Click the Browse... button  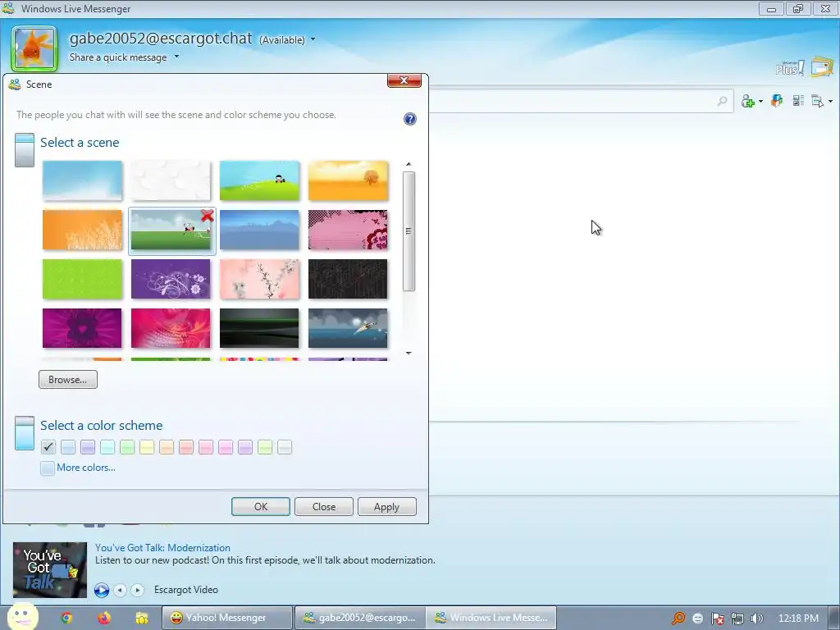68,379
